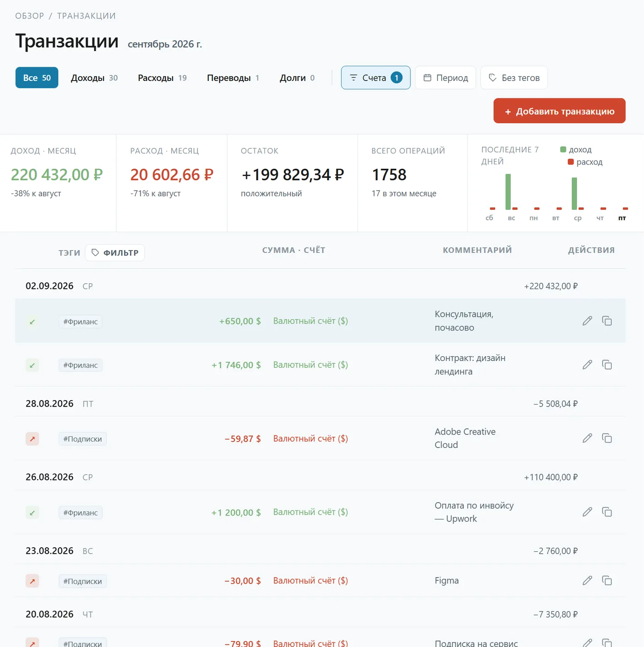644x647 pixels.
Task: Click Валютный счёт ($) on +650,00 $ row
Action: coord(310,321)
